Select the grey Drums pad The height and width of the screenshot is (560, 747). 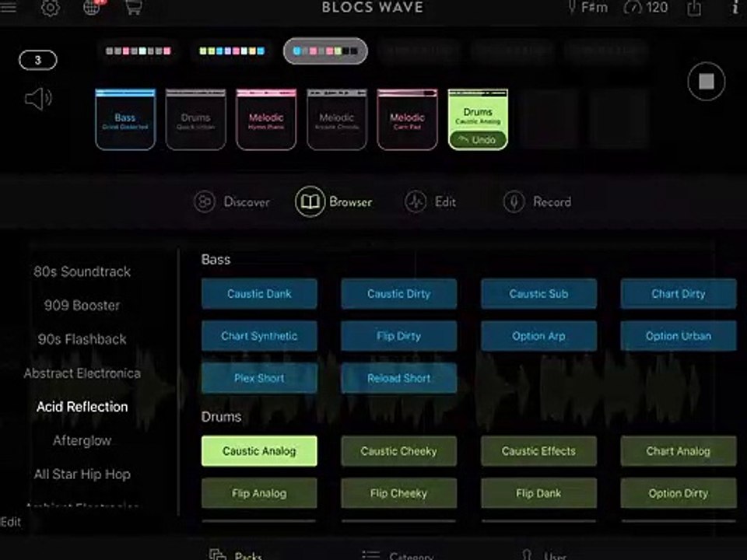(196, 120)
